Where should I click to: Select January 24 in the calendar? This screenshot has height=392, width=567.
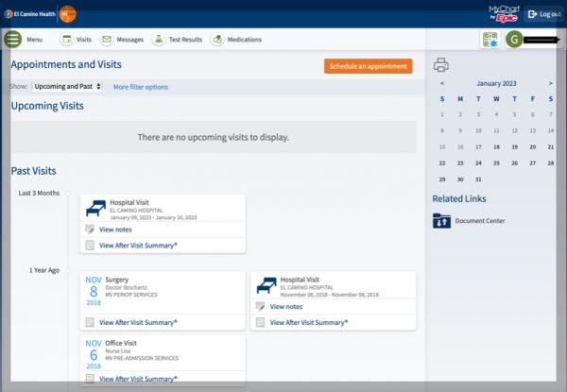[478, 163]
